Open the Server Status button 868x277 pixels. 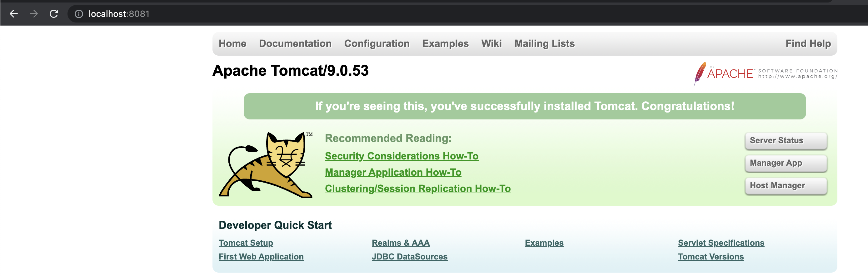[x=786, y=140]
